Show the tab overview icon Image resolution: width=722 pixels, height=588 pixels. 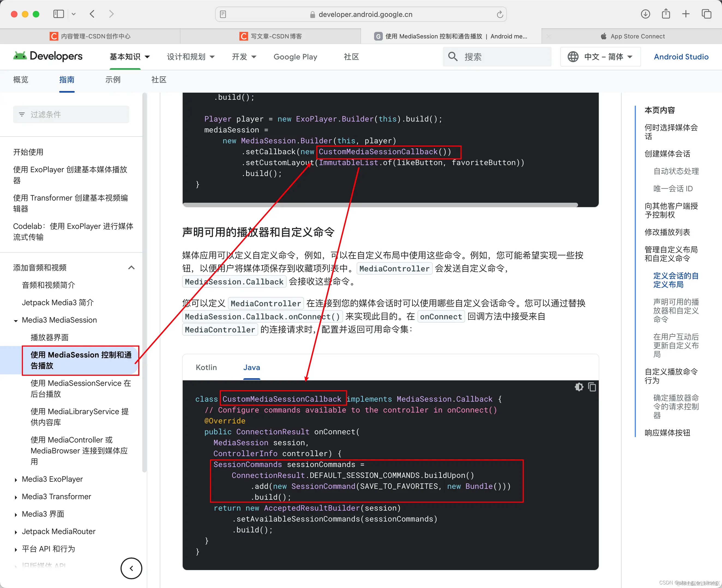(x=706, y=14)
